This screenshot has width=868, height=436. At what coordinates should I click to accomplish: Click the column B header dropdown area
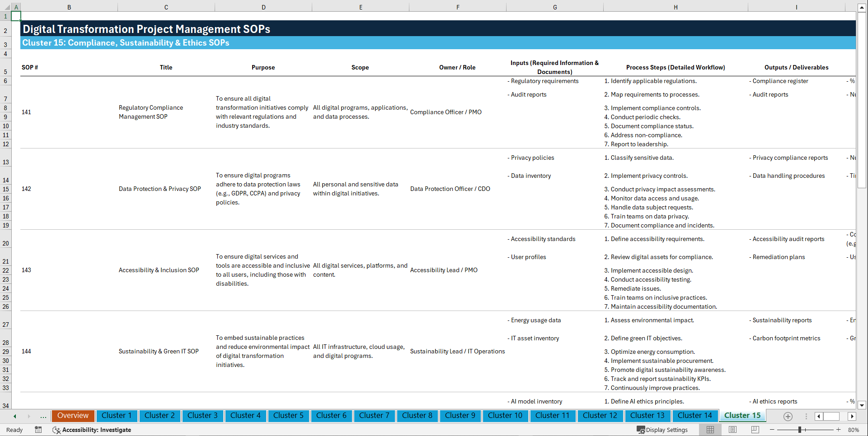(69, 7)
